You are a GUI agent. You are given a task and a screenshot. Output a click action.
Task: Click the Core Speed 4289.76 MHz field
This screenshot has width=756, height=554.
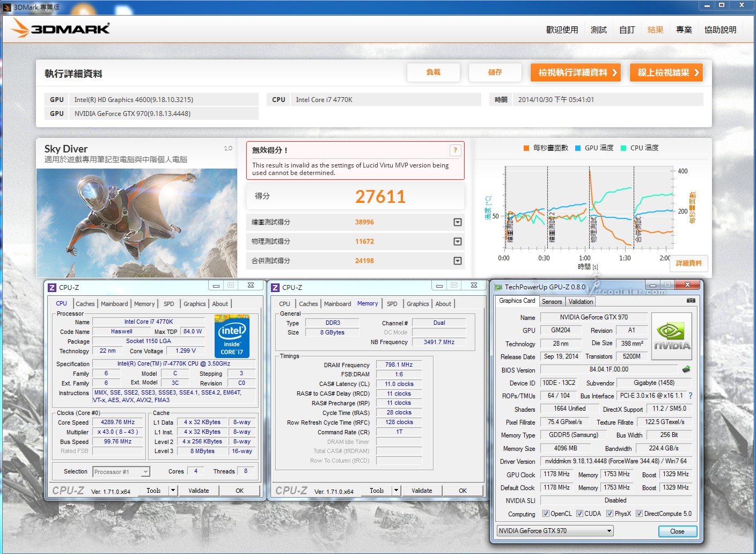click(x=118, y=422)
